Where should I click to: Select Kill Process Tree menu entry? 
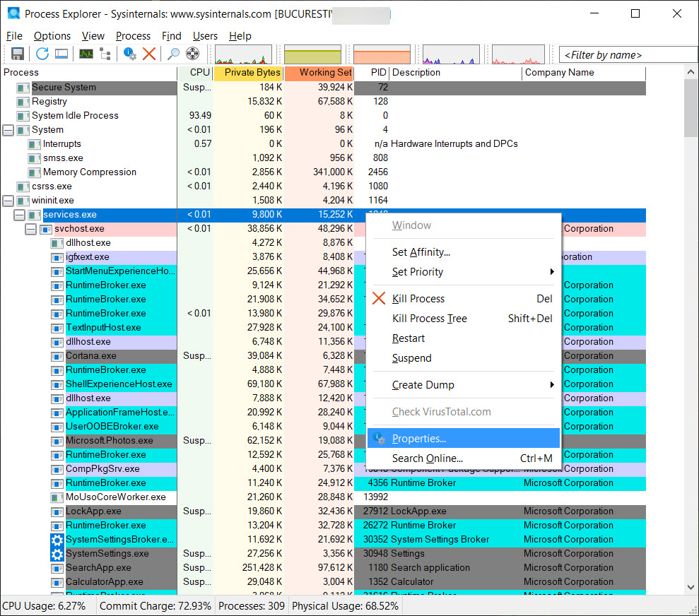pos(464,319)
